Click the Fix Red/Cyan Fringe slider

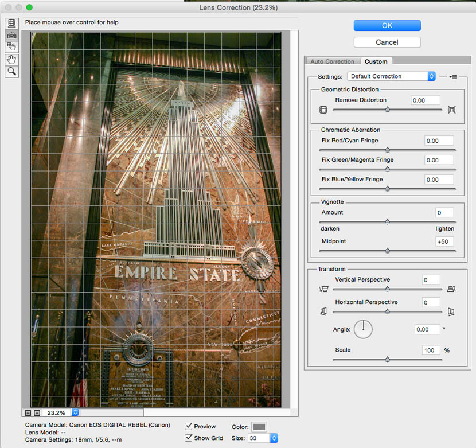(387, 150)
